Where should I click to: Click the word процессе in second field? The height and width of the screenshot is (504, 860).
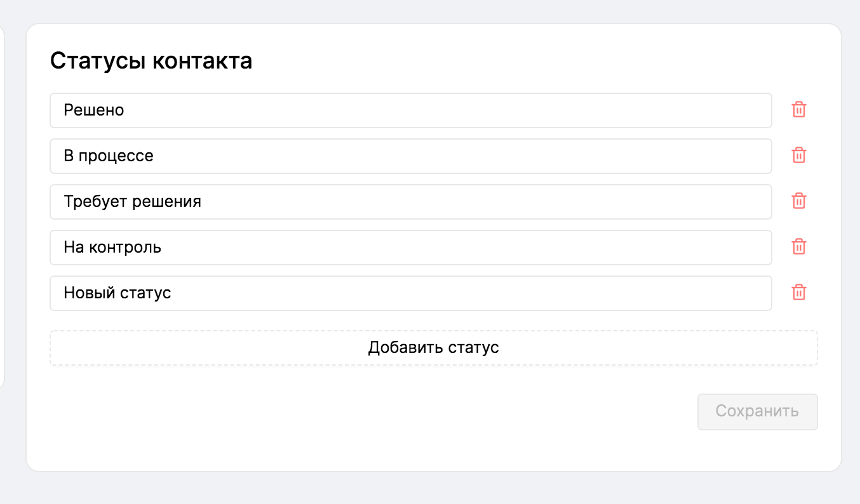[116, 156]
